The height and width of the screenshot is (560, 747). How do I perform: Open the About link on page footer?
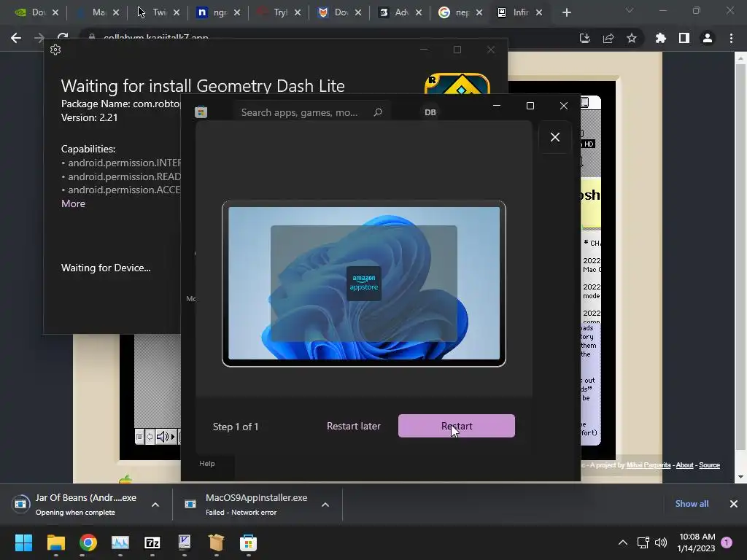[x=684, y=464]
